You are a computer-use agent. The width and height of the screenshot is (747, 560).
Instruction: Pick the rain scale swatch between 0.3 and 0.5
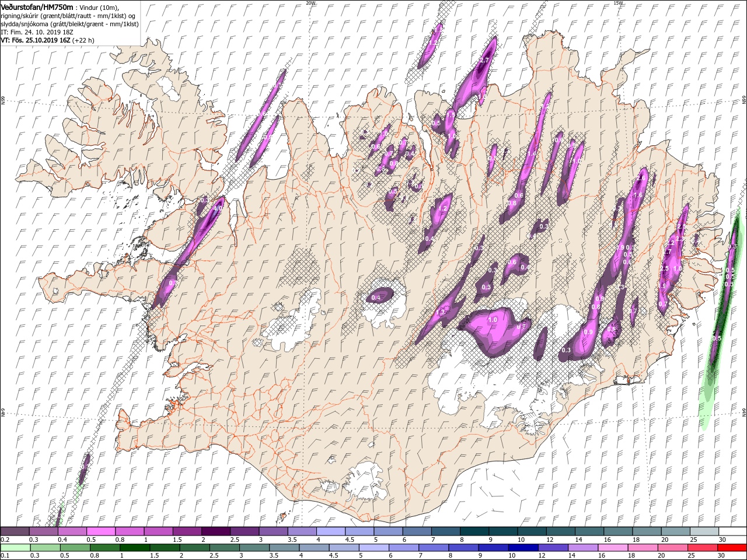tap(46, 548)
